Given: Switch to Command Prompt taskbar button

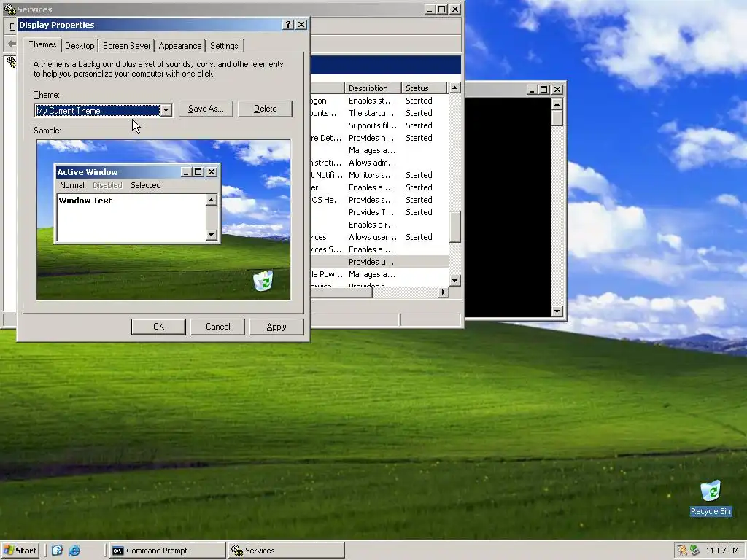Looking at the screenshot, I should click(x=167, y=551).
